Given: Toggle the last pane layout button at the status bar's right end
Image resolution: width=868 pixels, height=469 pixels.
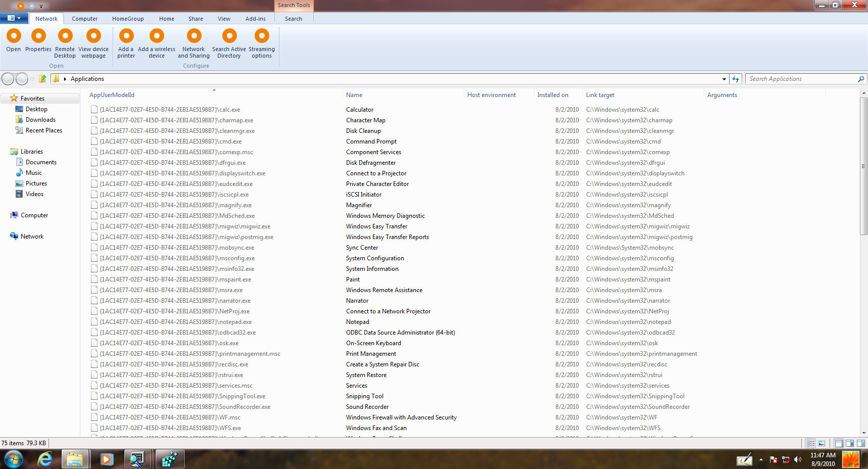Looking at the screenshot, I should click(x=861, y=443).
